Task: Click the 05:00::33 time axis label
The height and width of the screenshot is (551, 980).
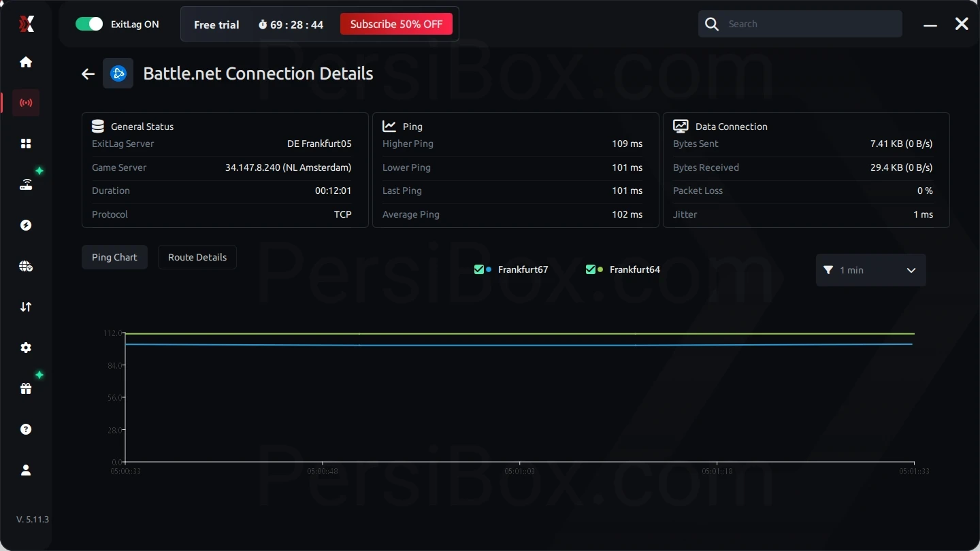Action: (x=126, y=471)
